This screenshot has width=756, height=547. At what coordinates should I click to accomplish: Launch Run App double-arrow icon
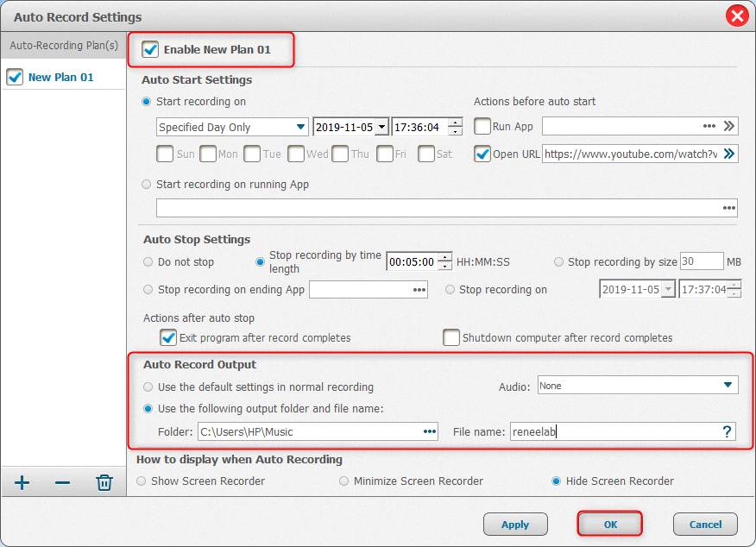(x=729, y=126)
